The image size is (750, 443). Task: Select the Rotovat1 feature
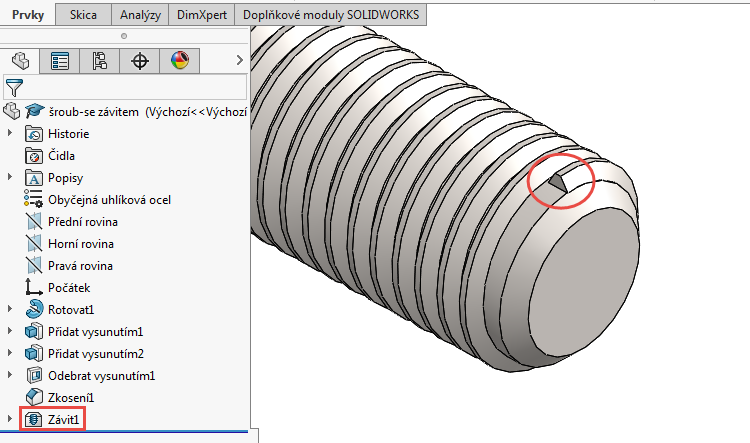(x=71, y=310)
